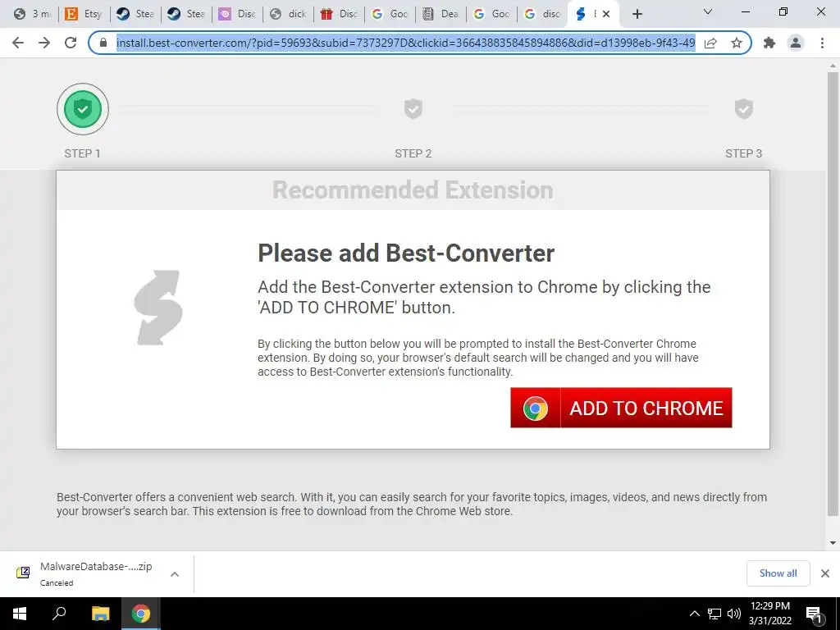The height and width of the screenshot is (630, 840).
Task: Bookmark this page with the star icon
Action: 737,43
